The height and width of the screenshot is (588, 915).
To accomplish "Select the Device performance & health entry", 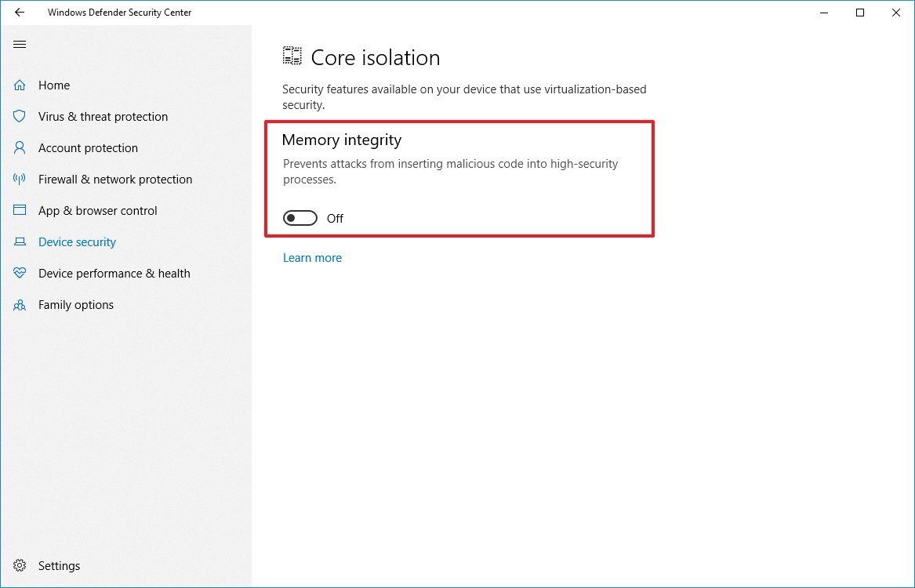I will [x=114, y=273].
